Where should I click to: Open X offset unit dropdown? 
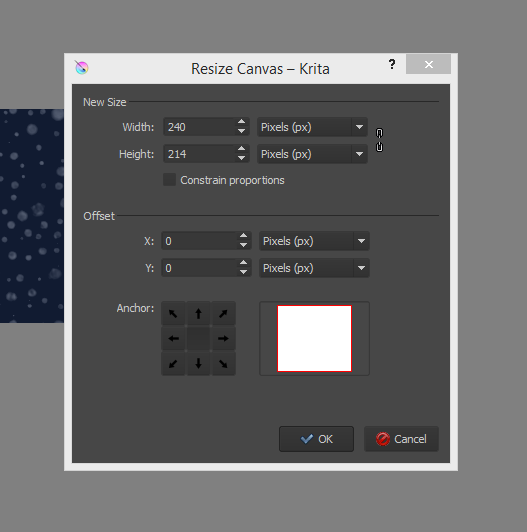coord(314,241)
